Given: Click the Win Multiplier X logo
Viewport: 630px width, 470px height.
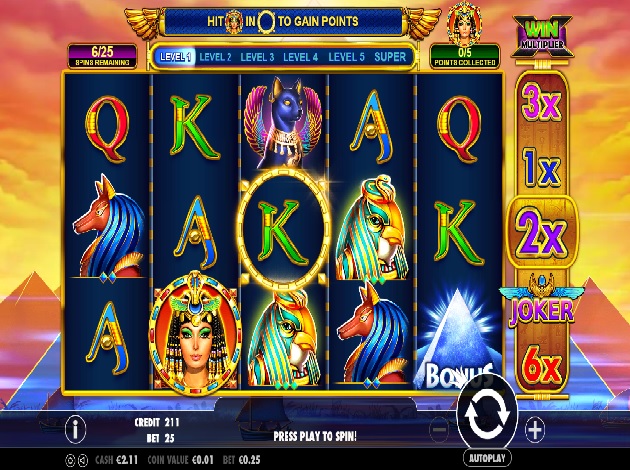Looking at the screenshot, I should (542, 37).
